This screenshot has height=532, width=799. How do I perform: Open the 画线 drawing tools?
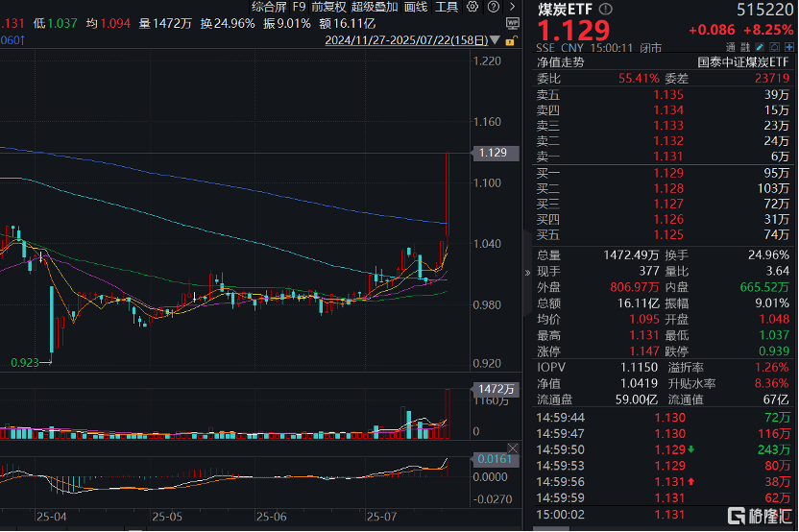416,7
